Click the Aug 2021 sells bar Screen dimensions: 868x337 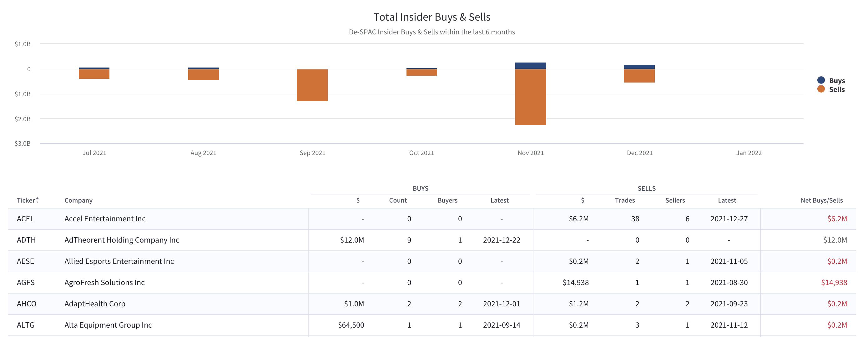[204, 74]
